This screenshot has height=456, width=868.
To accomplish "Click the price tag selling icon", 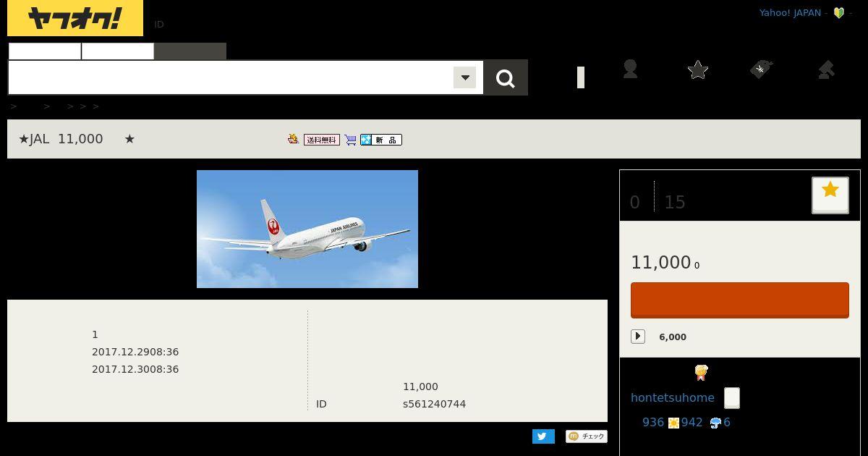I will tap(761, 69).
